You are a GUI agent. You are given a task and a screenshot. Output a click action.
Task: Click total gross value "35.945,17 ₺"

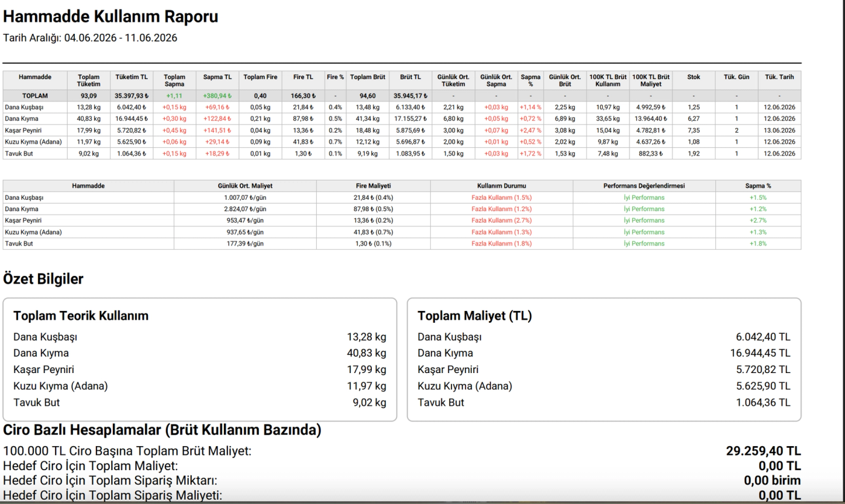pos(411,95)
